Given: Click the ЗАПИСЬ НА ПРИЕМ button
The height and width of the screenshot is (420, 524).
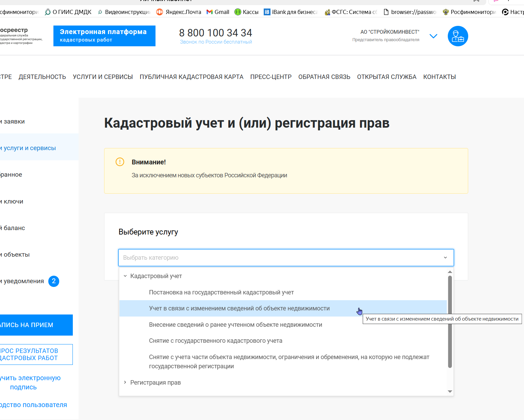Looking at the screenshot, I should click(36, 325).
